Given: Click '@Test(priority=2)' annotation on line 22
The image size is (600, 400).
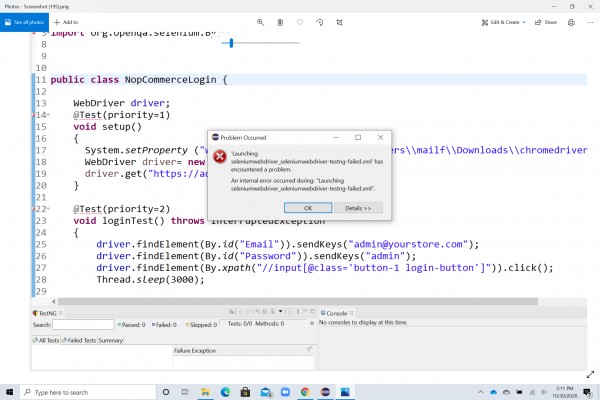Looking at the screenshot, I should click(x=121, y=209).
